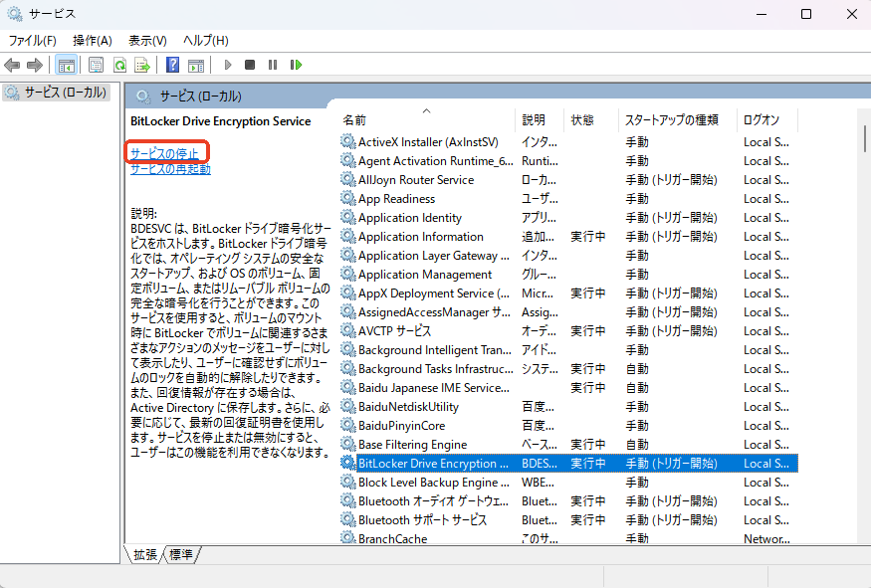Viewport: 871px width, 588px height.
Task: Restart the service with the toolbar restart icon
Action: [x=294, y=65]
